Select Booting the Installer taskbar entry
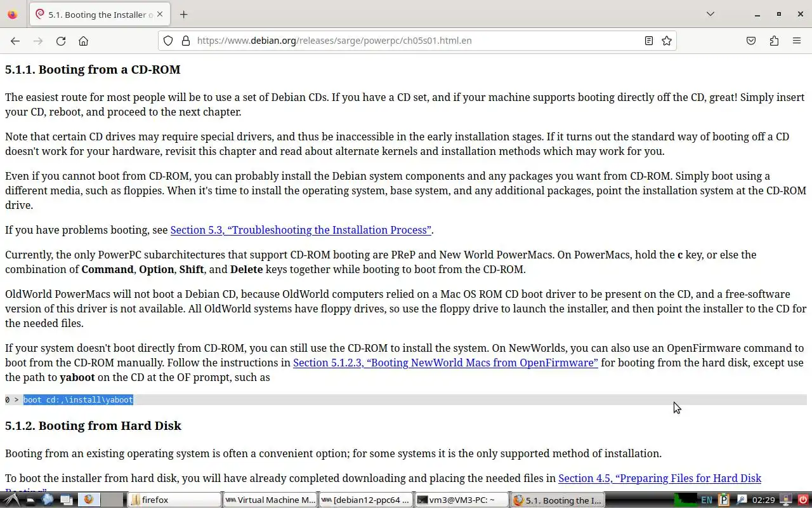812x508 pixels. 557,500
